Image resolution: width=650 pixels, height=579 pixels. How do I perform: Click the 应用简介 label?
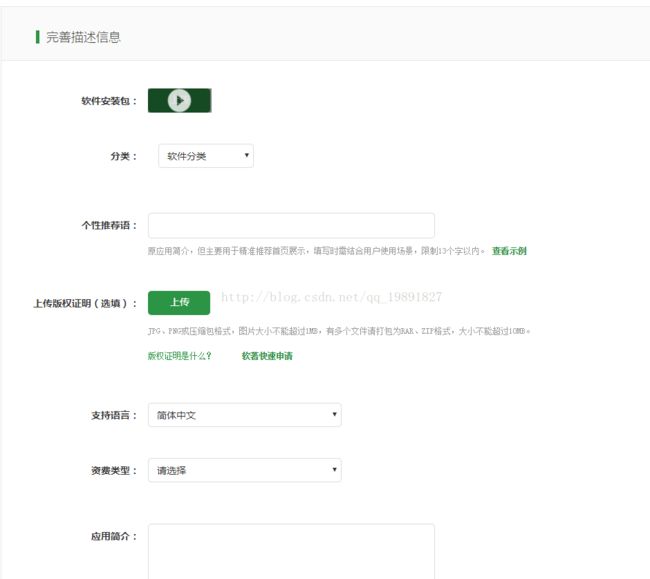114,536
